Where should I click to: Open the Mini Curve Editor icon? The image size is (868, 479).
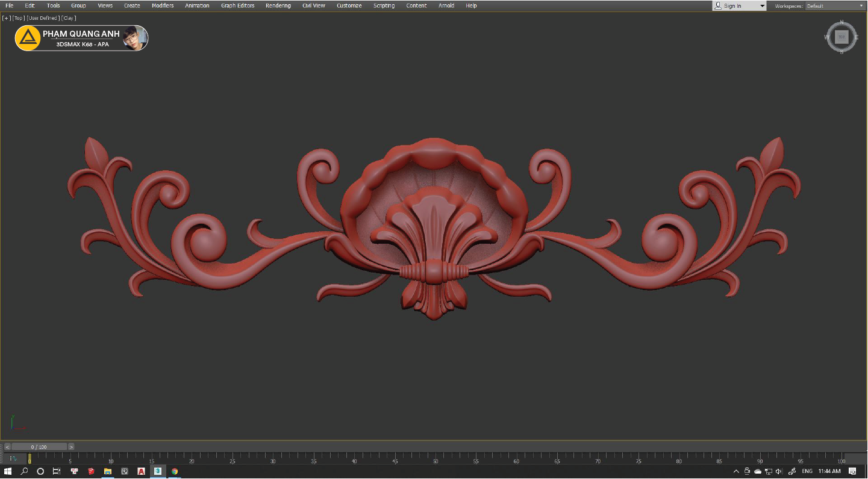tap(13, 459)
